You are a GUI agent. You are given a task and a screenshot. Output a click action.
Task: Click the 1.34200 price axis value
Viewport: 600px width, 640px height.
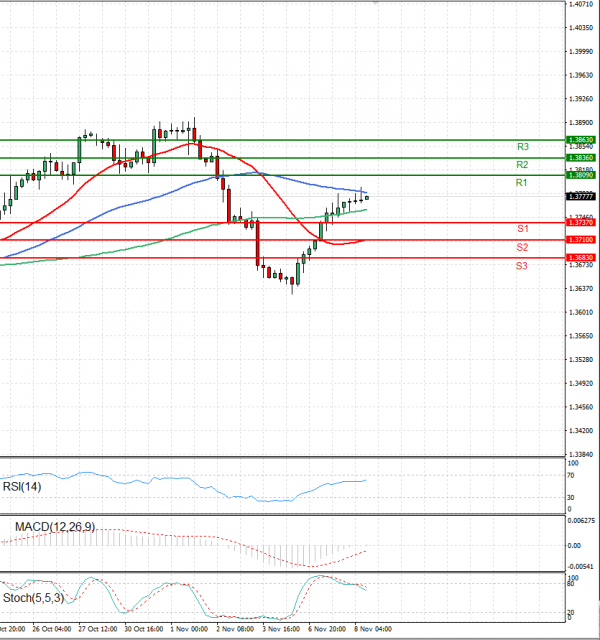(x=581, y=431)
